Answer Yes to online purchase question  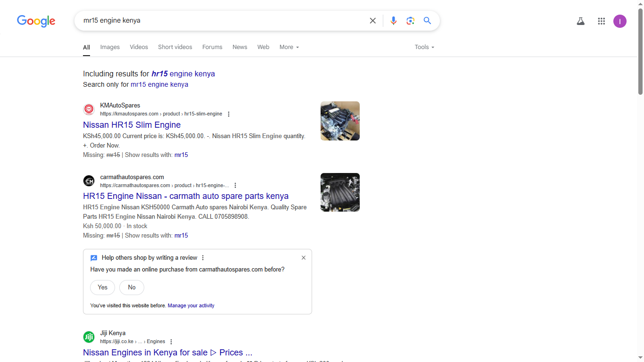tap(102, 288)
